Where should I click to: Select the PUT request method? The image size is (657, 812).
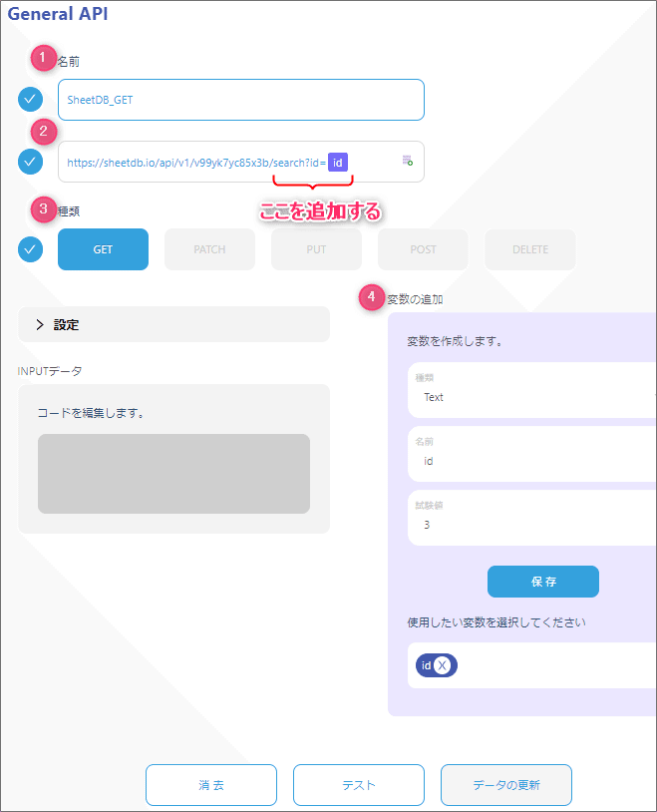point(316,249)
